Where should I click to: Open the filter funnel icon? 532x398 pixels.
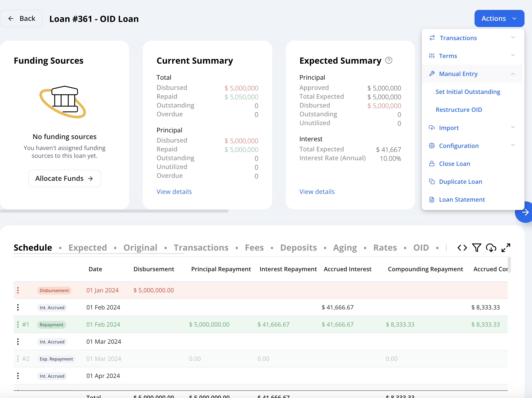point(476,248)
